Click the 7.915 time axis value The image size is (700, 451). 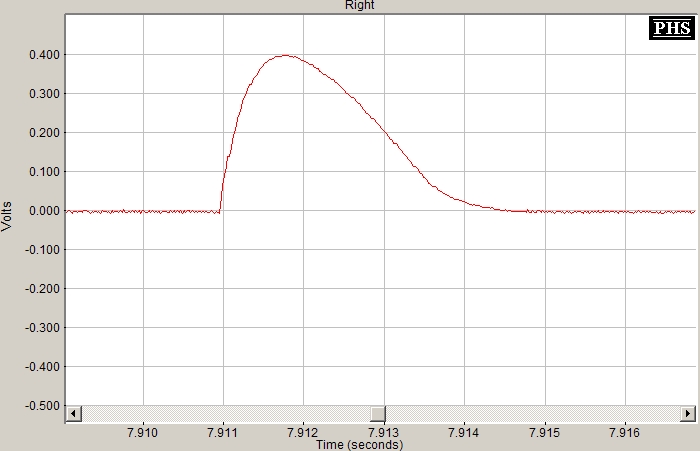tap(544, 432)
